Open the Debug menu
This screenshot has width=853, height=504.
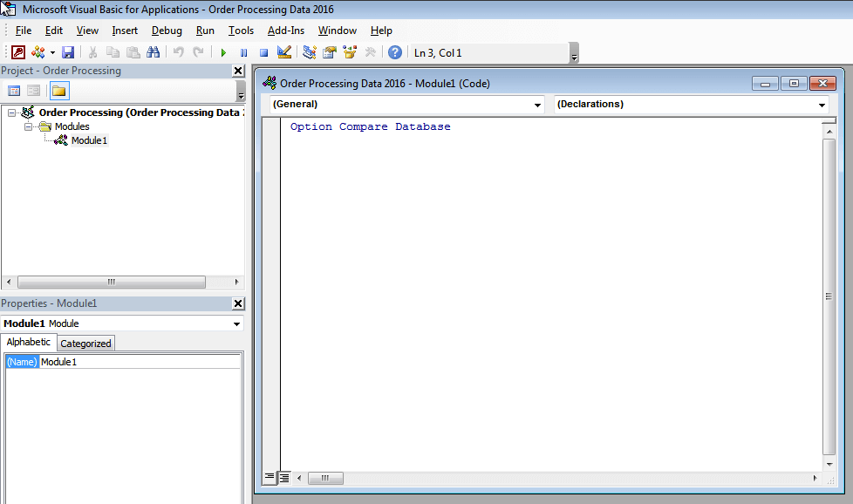click(167, 31)
